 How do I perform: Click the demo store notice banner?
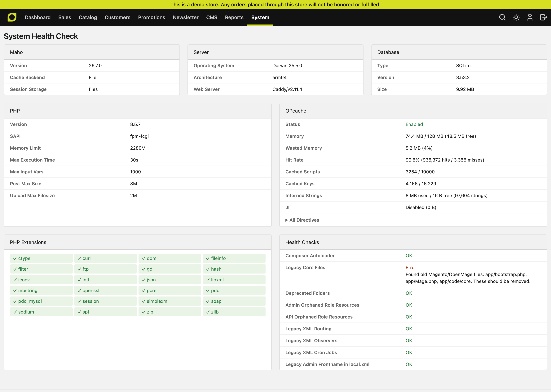[x=275, y=4]
